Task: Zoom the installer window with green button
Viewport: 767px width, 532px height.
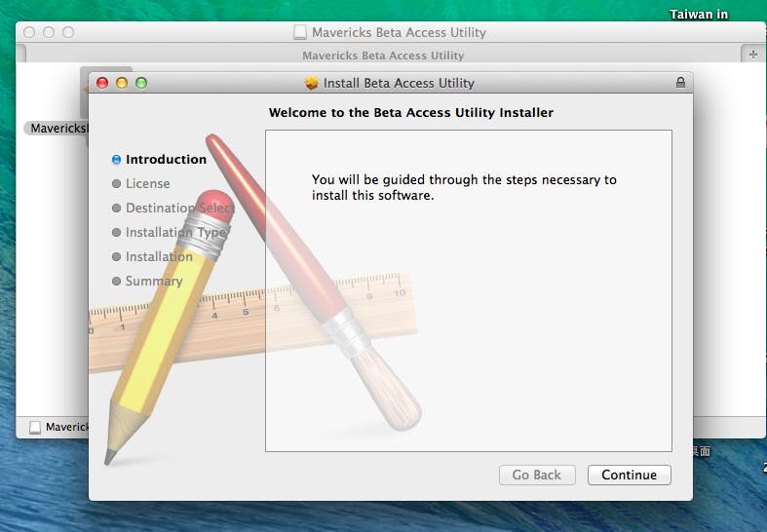Action: pyautogui.click(x=141, y=83)
